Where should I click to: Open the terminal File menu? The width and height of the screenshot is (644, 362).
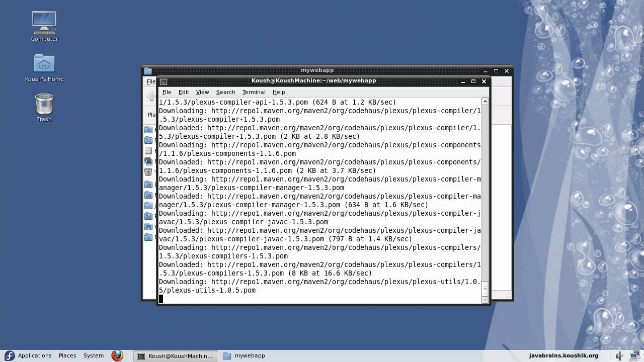point(167,93)
